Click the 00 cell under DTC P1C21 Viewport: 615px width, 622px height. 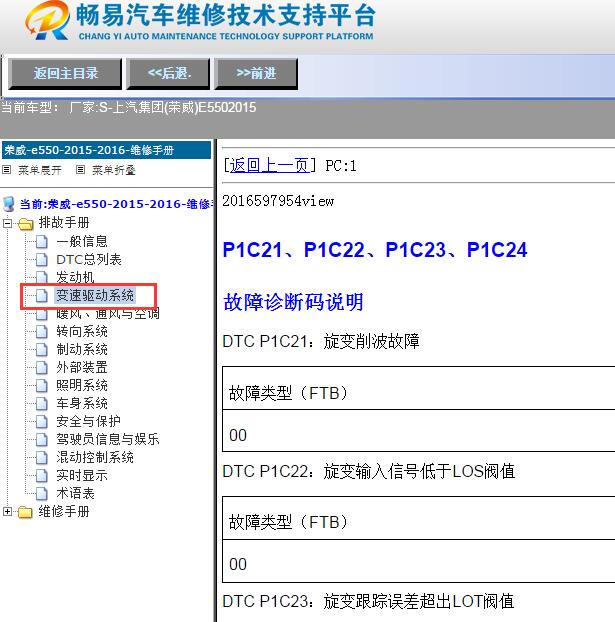pos(419,431)
